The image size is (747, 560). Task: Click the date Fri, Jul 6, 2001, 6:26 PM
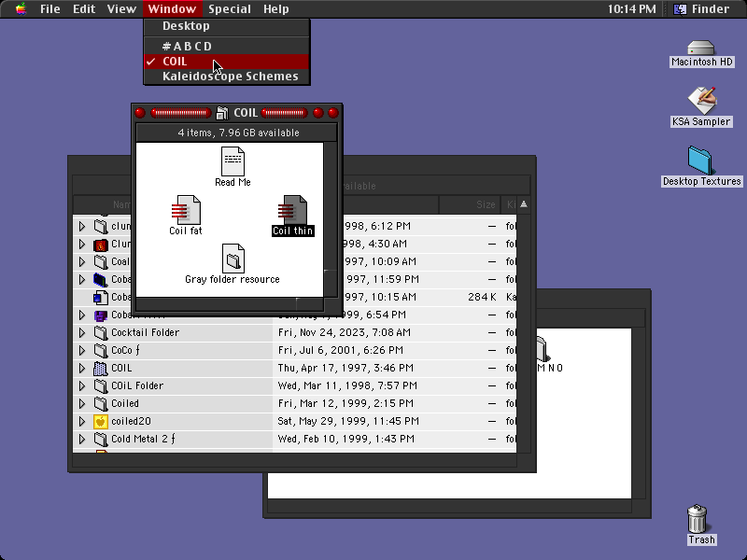tap(340, 351)
